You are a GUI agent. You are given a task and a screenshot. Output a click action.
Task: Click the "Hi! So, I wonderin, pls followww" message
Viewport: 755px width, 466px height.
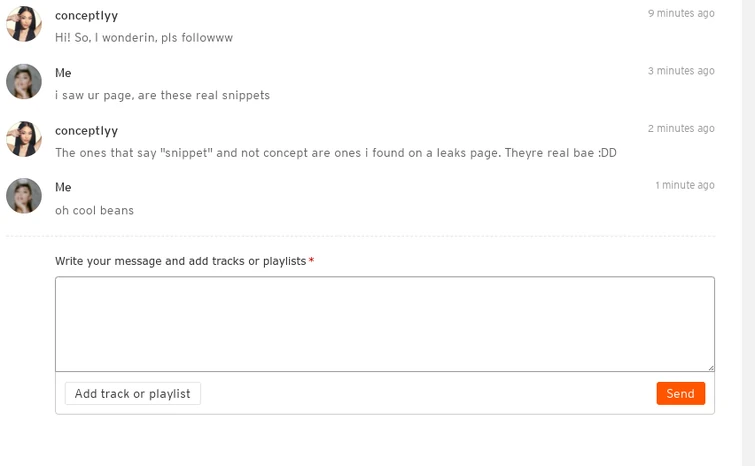click(144, 38)
